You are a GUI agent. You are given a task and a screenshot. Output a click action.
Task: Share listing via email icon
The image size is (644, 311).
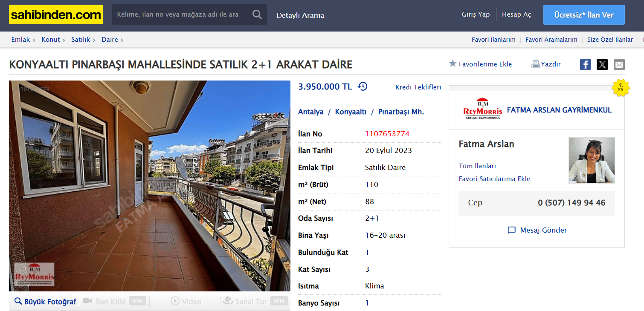(619, 65)
